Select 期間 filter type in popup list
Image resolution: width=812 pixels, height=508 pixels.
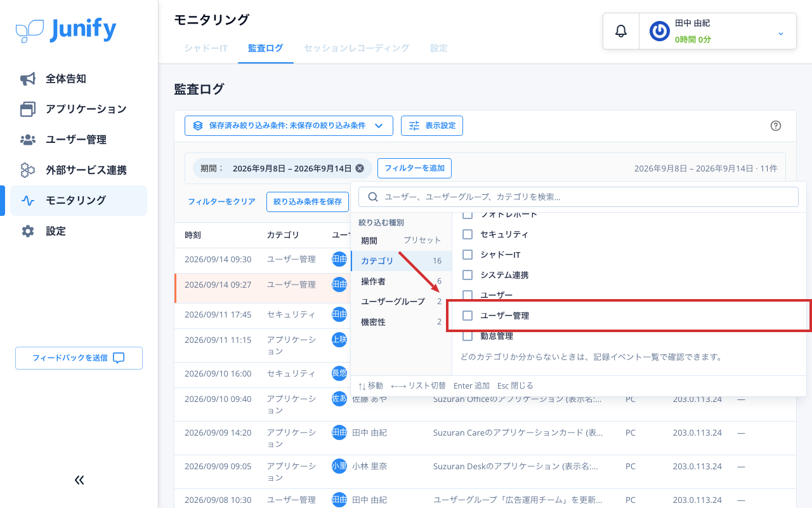[x=402, y=241]
